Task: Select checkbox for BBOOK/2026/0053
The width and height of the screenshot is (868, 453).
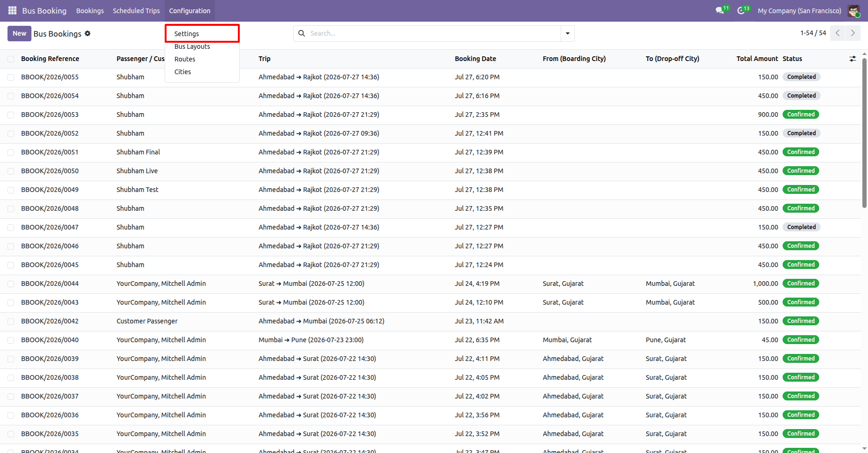Action: (11, 115)
